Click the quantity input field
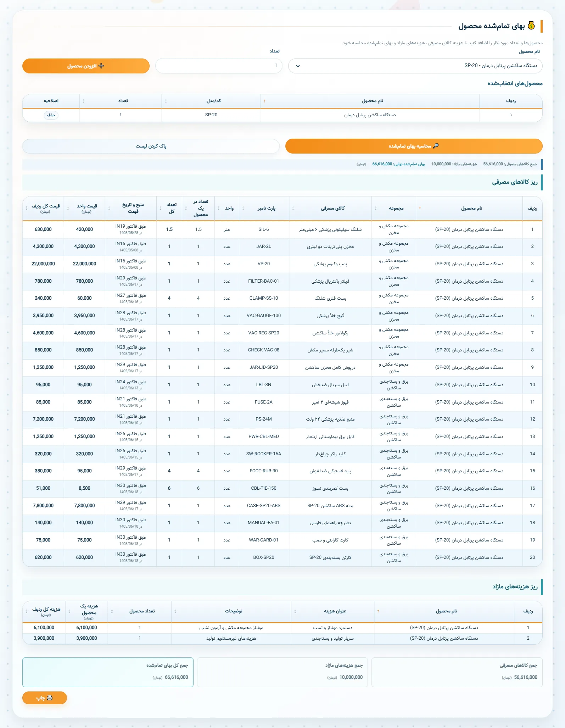 (219, 66)
